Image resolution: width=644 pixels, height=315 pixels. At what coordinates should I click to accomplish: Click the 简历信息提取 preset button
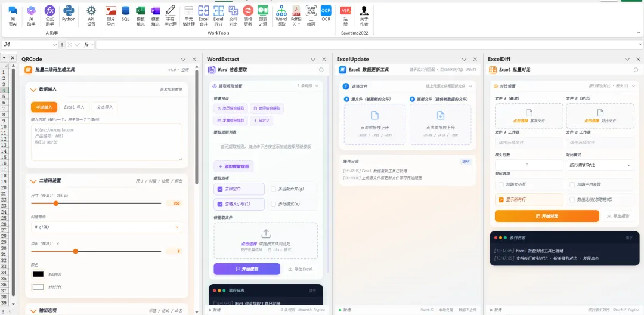230,109
